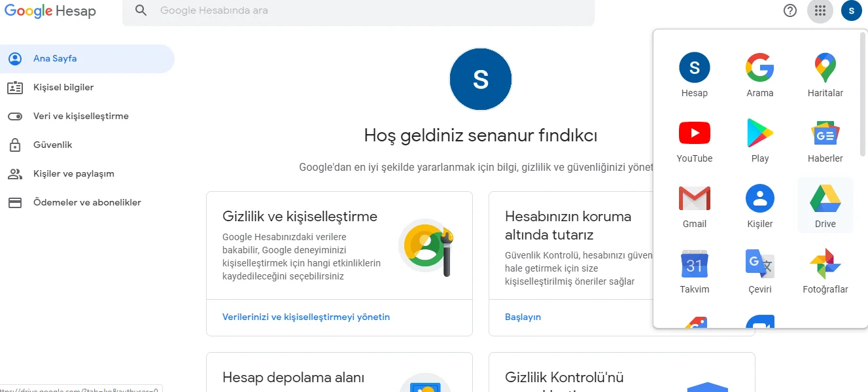Screen dimensions: 868x392
Task: Open Veri ve kişiselleştirme section
Action: pyautogui.click(x=80, y=116)
